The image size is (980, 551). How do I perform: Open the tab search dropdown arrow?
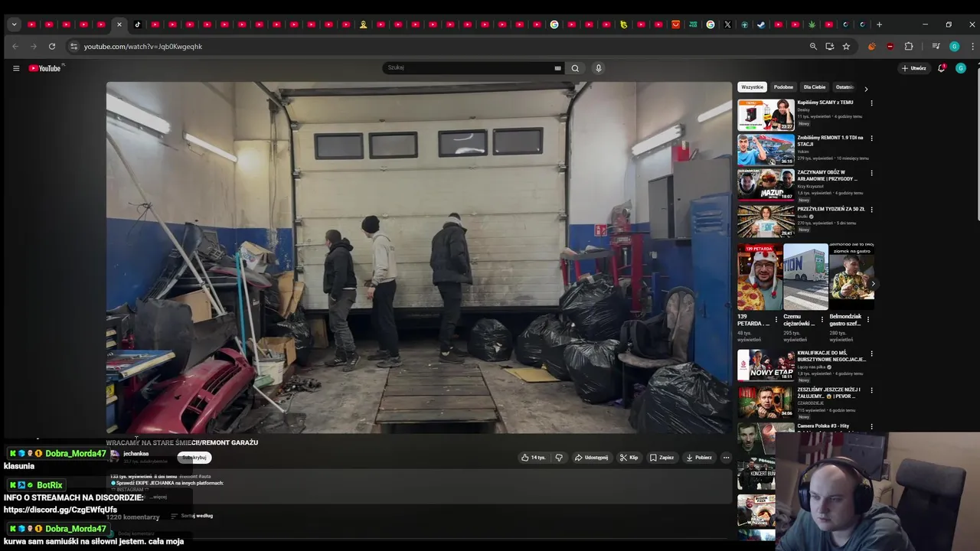pyautogui.click(x=14, y=24)
